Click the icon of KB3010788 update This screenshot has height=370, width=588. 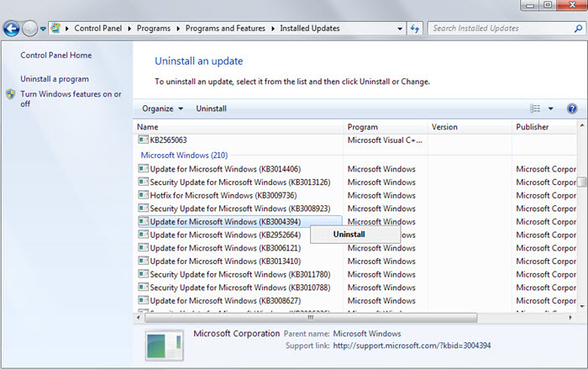144,287
